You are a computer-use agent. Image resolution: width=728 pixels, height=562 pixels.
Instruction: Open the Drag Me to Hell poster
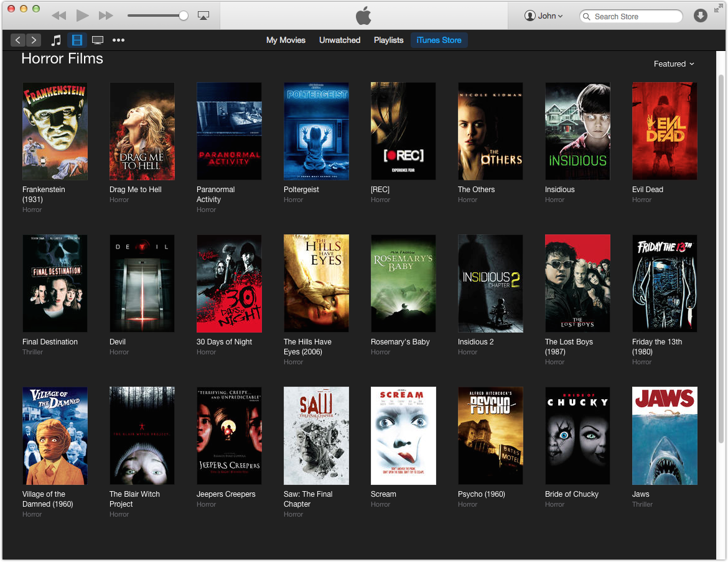tap(142, 131)
